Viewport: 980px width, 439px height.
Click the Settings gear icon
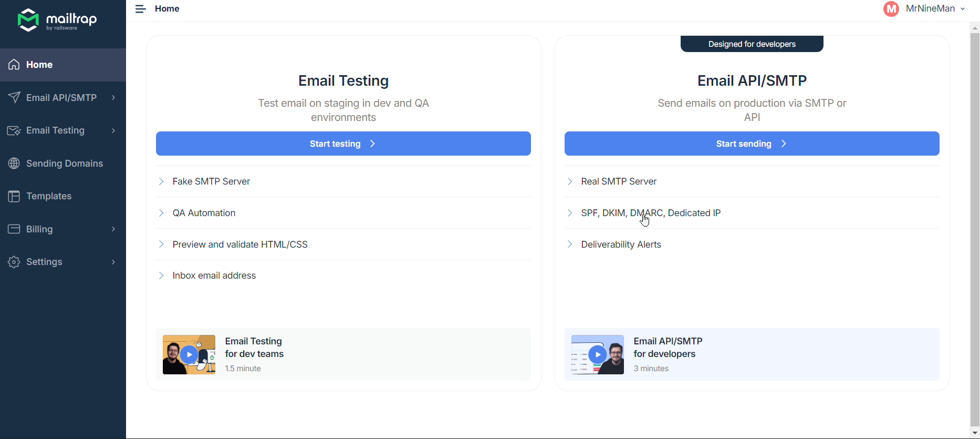[14, 262]
